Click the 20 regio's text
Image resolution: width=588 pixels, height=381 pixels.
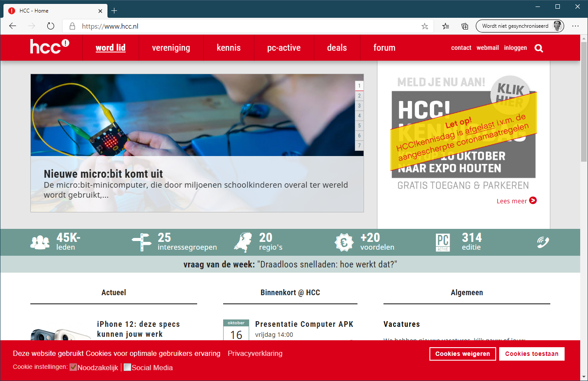[x=271, y=242]
